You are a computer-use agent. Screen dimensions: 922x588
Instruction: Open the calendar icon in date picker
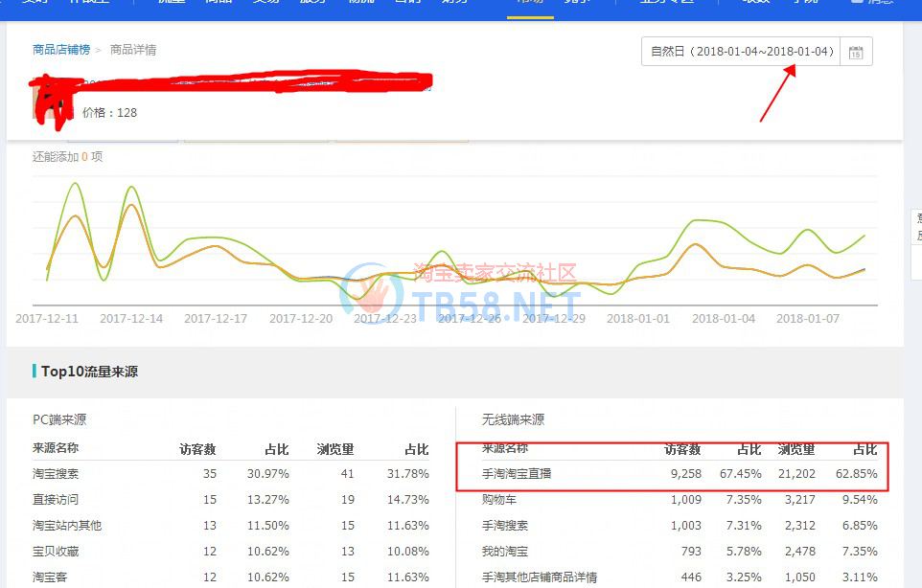tap(856, 53)
